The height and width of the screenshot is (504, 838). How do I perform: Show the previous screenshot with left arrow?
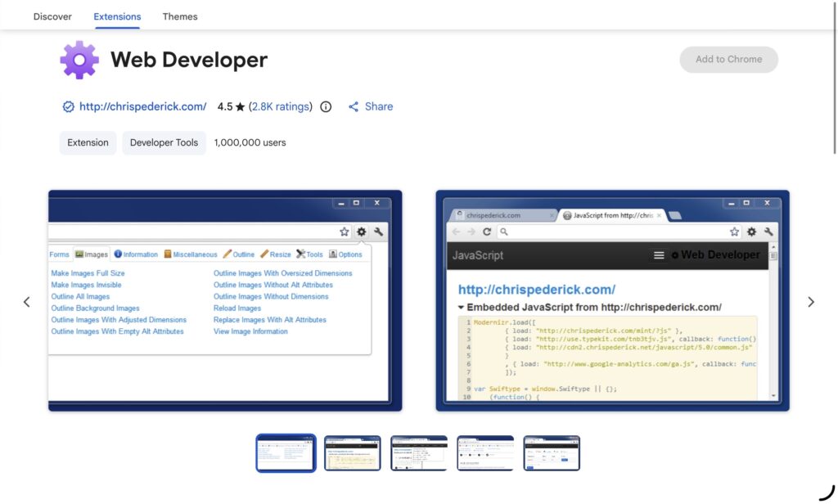click(x=27, y=302)
